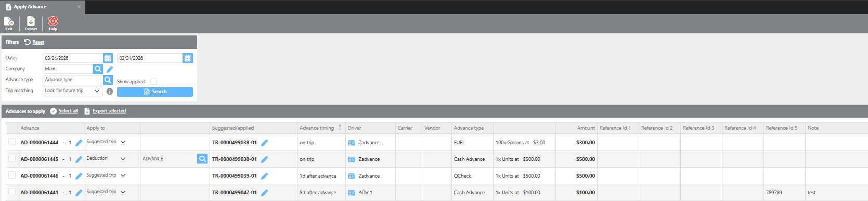Click reference id 789789 cell
Image resolution: width=868 pixels, height=201 pixels.
pyautogui.click(x=784, y=193)
